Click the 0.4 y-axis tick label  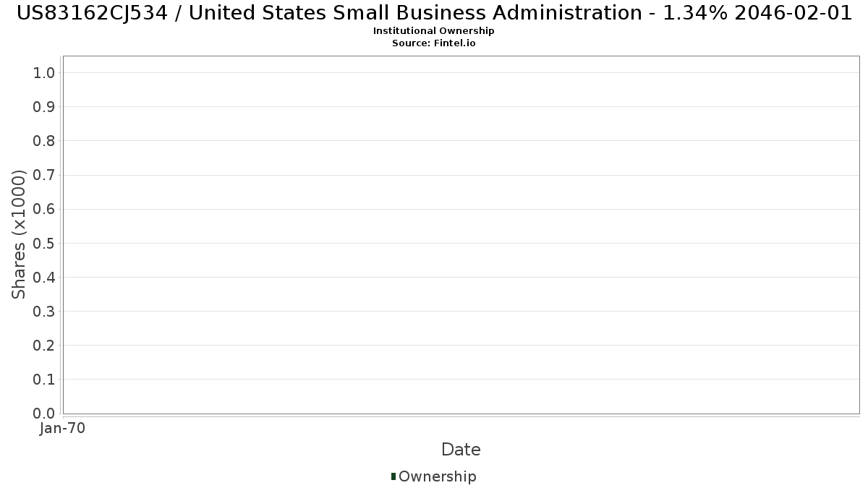tap(44, 277)
